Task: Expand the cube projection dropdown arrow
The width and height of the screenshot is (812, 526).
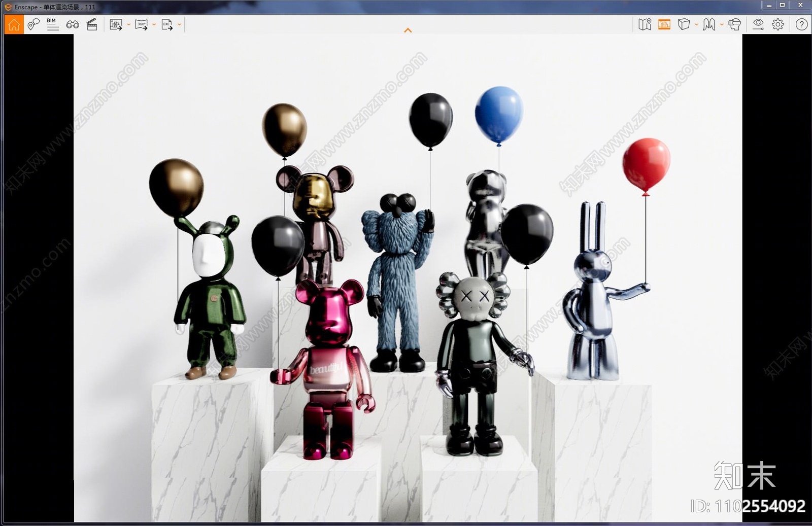Action: click(x=696, y=24)
